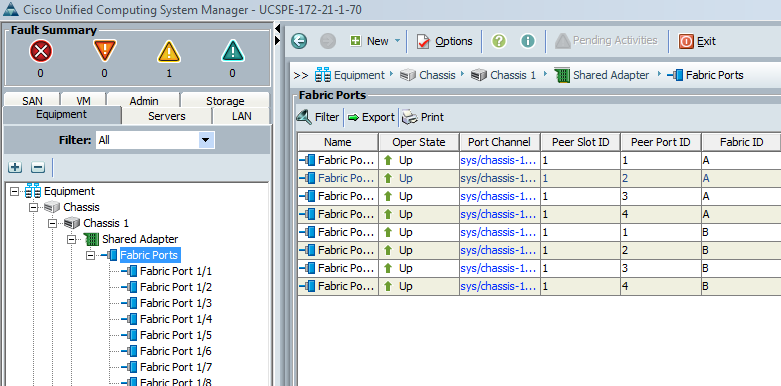The image size is (781, 386).
Task: Collapse the Equipment tree node
Action: (x=14, y=191)
